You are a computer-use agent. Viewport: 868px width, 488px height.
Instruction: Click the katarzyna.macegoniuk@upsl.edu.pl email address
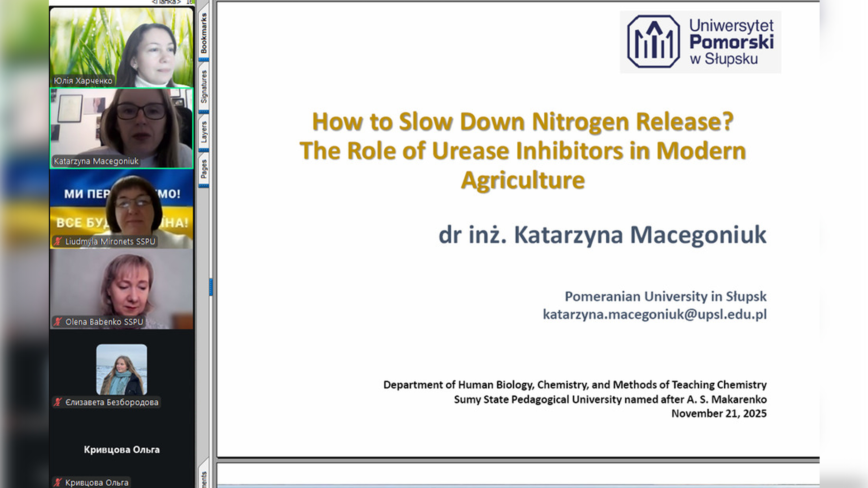click(x=654, y=314)
